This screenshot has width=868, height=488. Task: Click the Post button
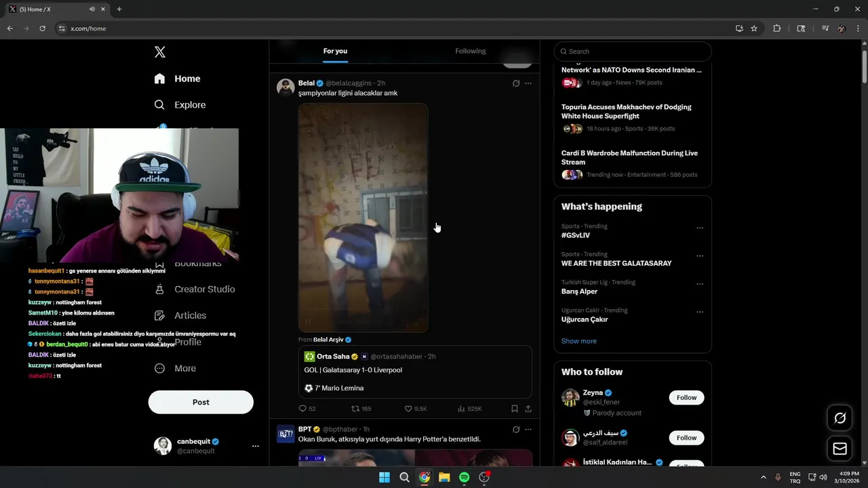[x=201, y=402]
